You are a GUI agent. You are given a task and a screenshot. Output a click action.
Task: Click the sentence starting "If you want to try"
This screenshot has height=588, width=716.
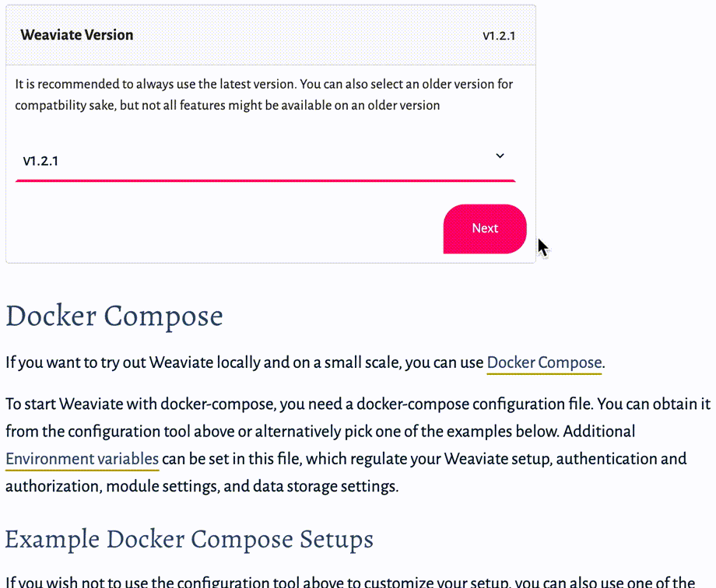point(305,362)
